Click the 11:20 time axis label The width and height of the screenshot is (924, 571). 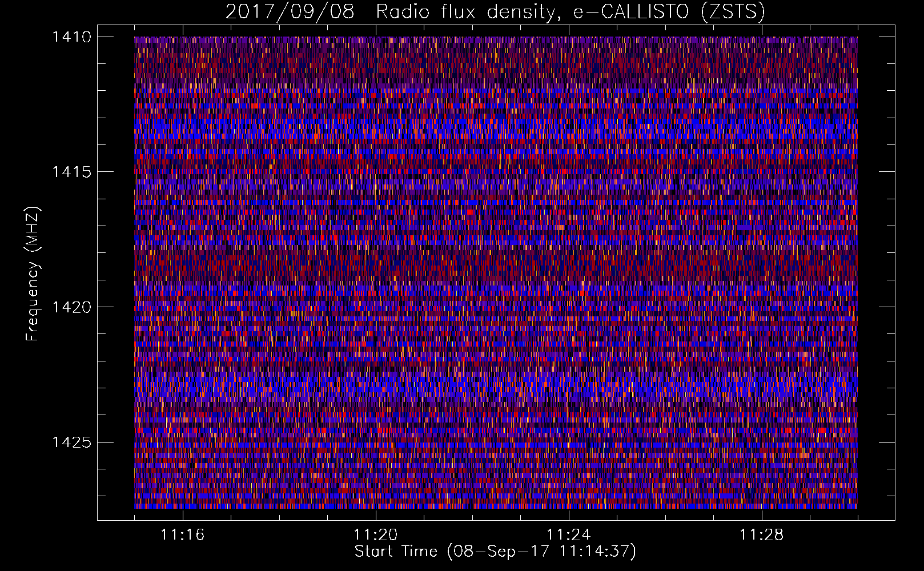point(375,535)
